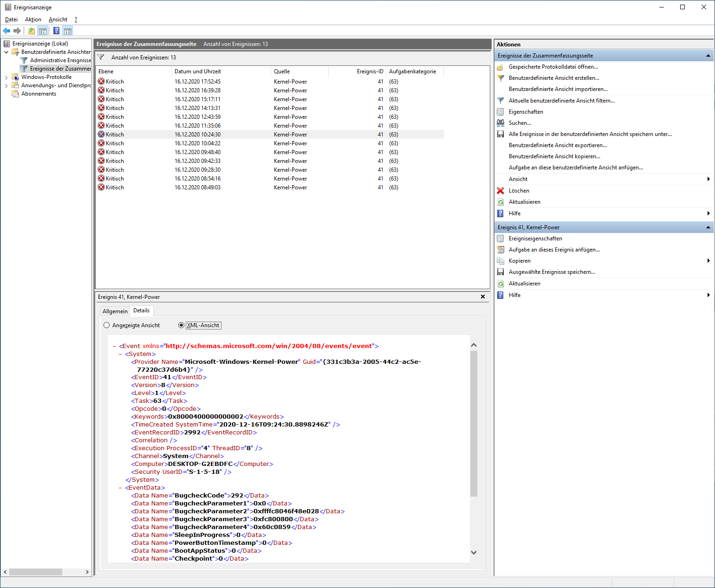The height and width of the screenshot is (588, 715).
Task: Open the Ansicht menu in menu bar
Action: pos(58,19)
